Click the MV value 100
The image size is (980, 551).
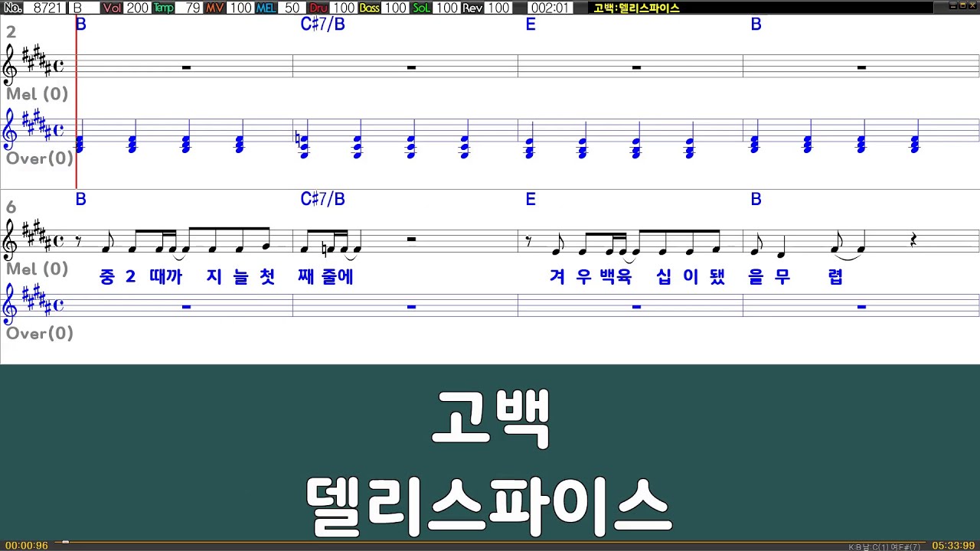pos(240,8)
